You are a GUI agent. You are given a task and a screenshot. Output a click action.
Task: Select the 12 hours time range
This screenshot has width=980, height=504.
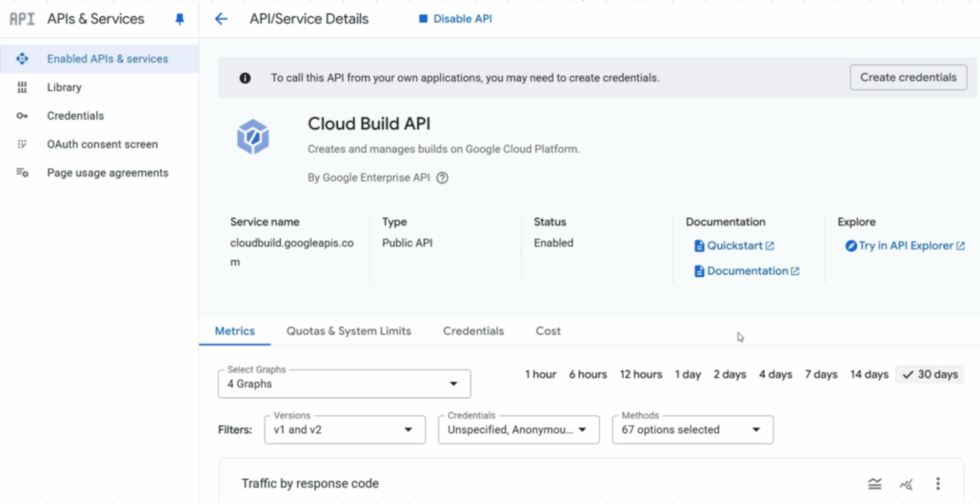click(x=641, y=375)
